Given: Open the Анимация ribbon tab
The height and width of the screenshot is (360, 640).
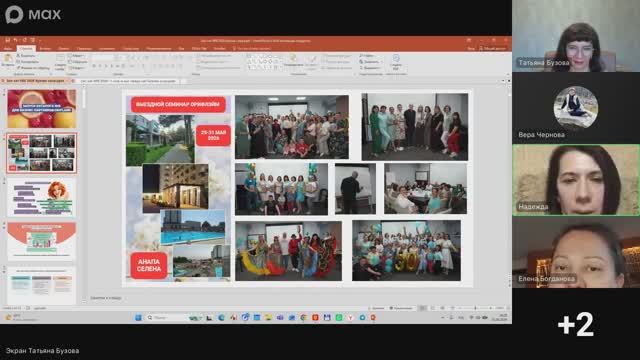Looking at the screenshot, I should [107, 48].
